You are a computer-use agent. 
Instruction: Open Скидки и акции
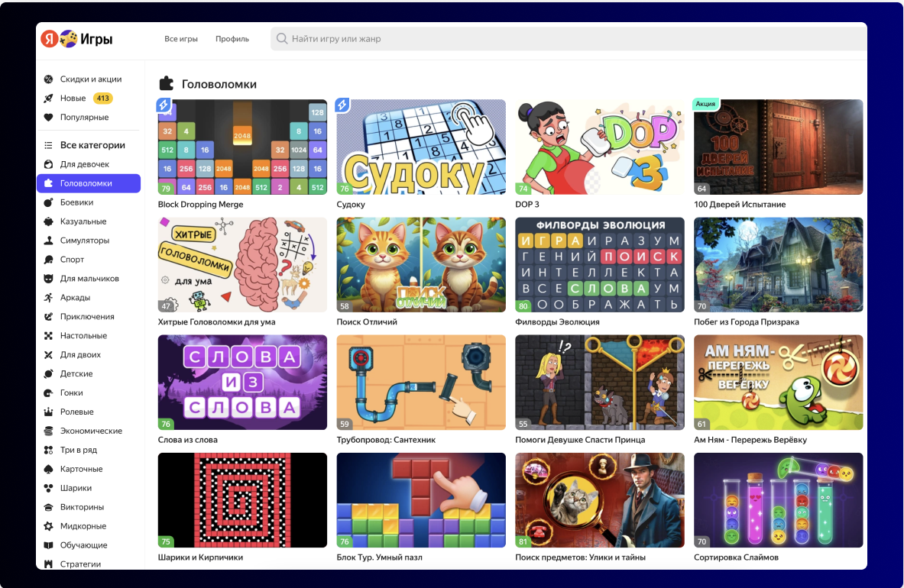pyautogui.click(x=83, y=79)
